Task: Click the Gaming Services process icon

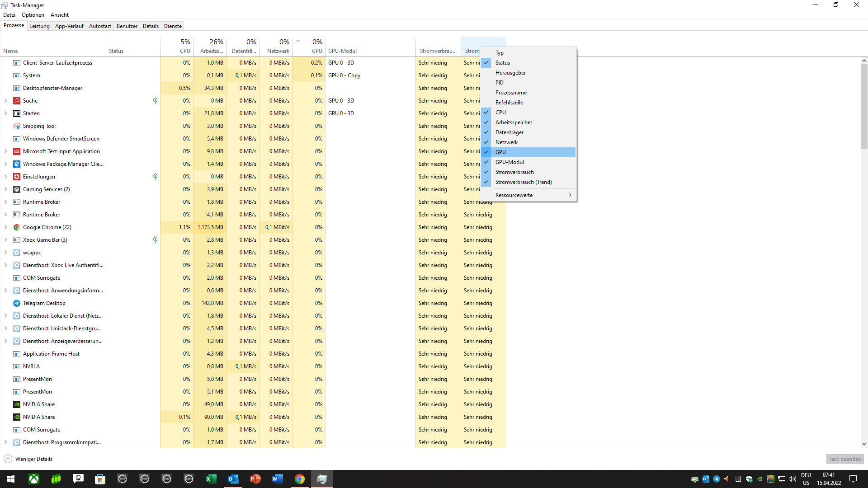Action: tap(17, 189)
